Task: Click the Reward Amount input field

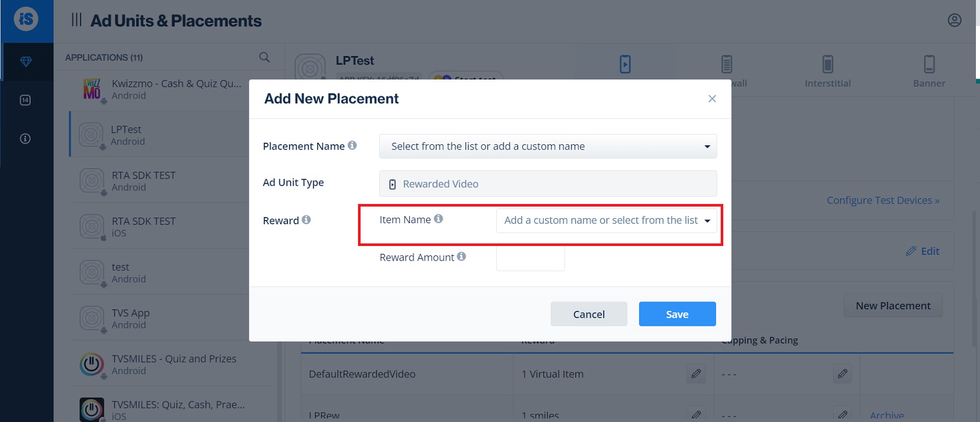Action: tap(531, 258)
